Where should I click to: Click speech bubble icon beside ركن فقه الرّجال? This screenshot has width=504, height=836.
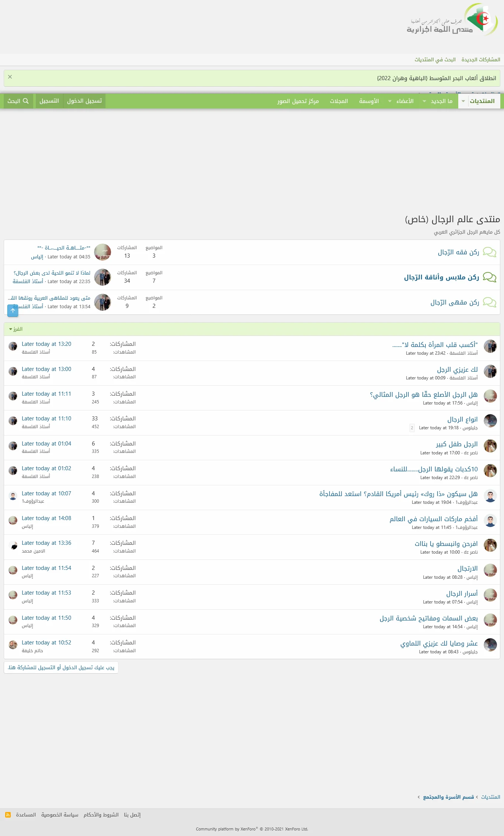point(489,252)
